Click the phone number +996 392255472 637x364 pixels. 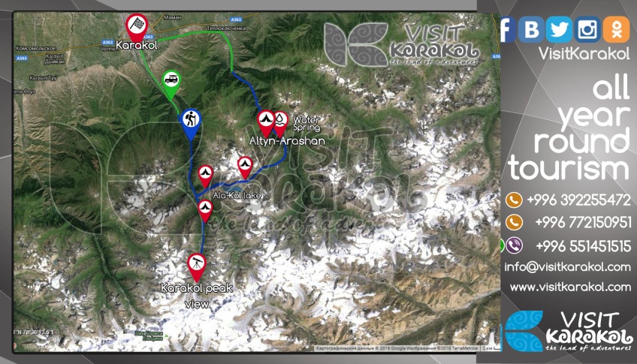[x=578, y=200]
